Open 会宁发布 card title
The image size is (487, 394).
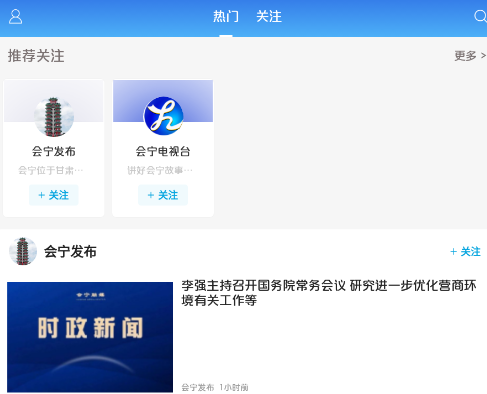point(54,151)
